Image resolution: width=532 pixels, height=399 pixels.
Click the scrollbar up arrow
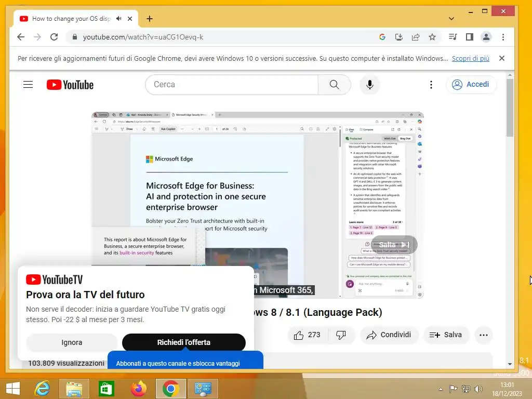(510, 75)
